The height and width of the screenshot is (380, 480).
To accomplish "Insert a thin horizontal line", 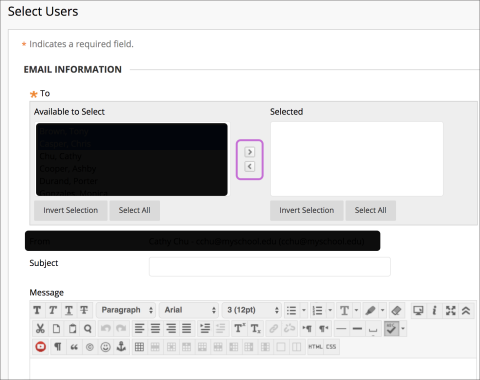I will (341, 329).
